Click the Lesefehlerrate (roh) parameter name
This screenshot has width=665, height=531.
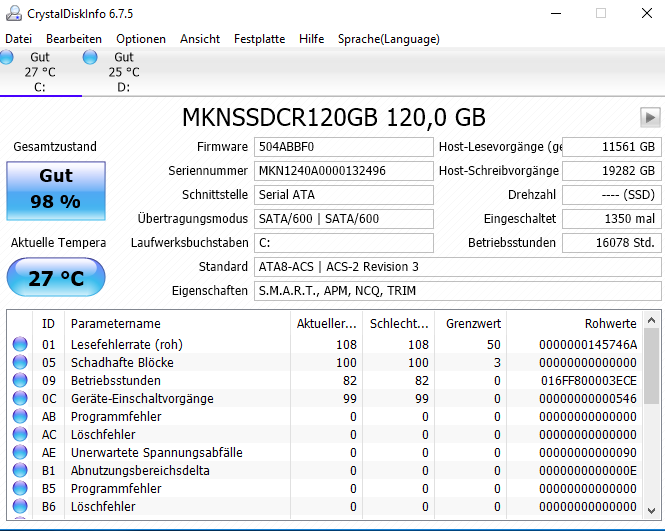(x=127, y=344)
